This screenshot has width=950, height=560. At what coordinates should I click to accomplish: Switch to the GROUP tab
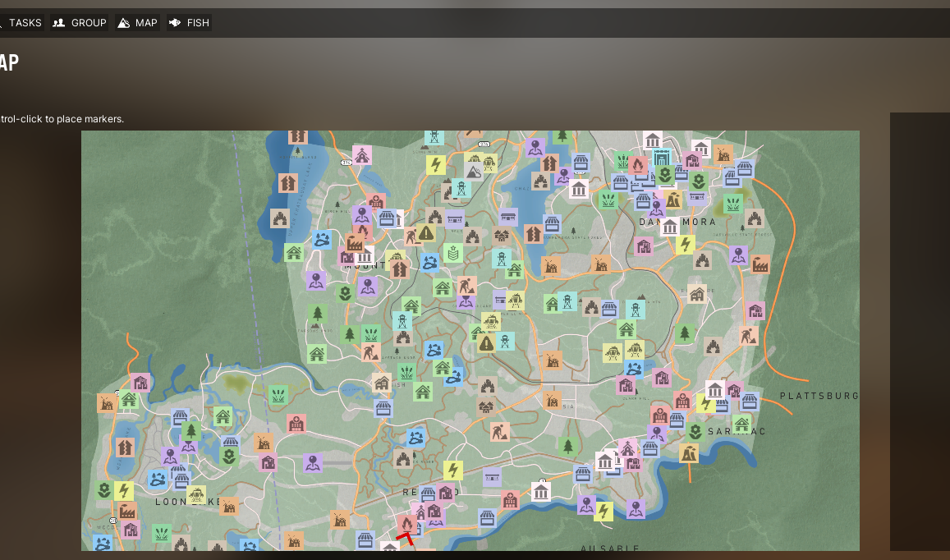tap(80, 23)
